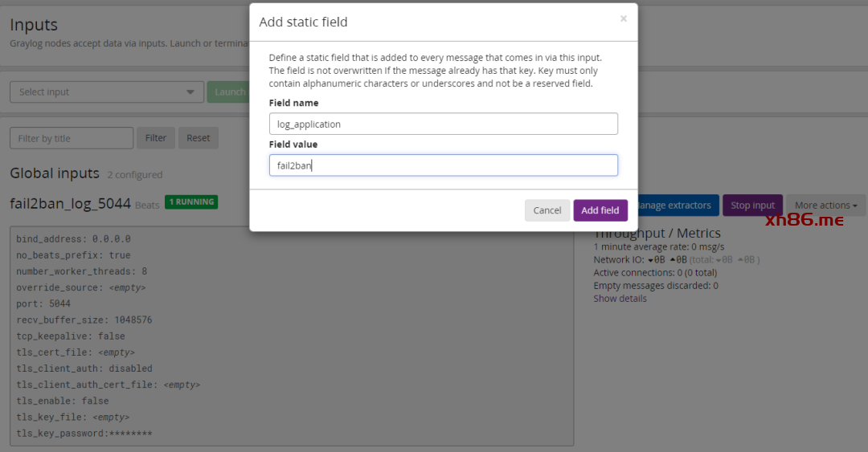This screenshot has height=452, width=868.
Task: Click the 1 RUNNING status badge
Action: [x=190, y=202]
